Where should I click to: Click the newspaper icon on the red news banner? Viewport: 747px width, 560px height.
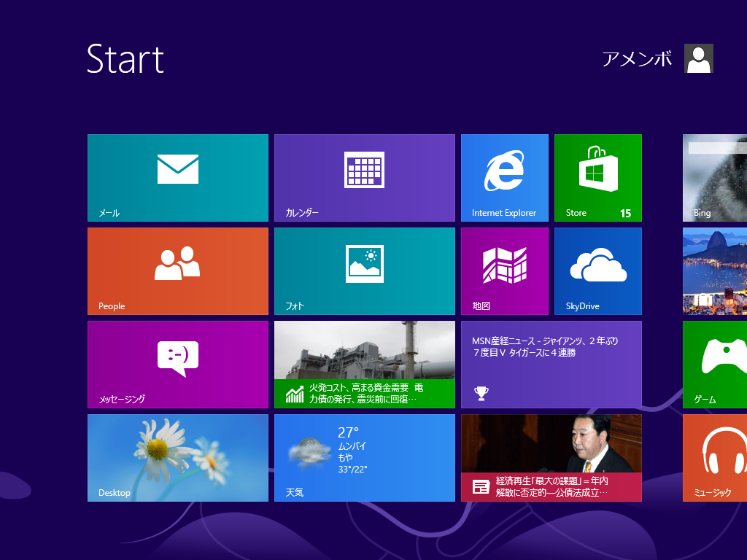click(x=481, y=486)
